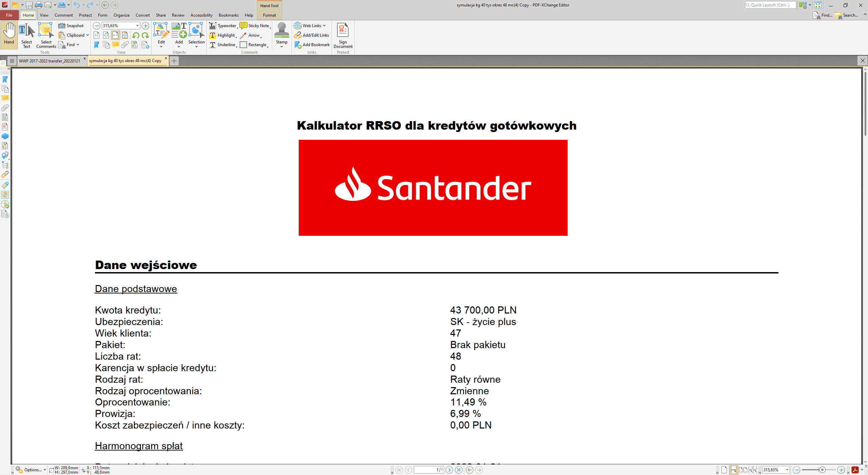The width and height of the screenshot is (868, 475).
Task: Switch to the Comment ribbon tab
Action: pos(64,15)
